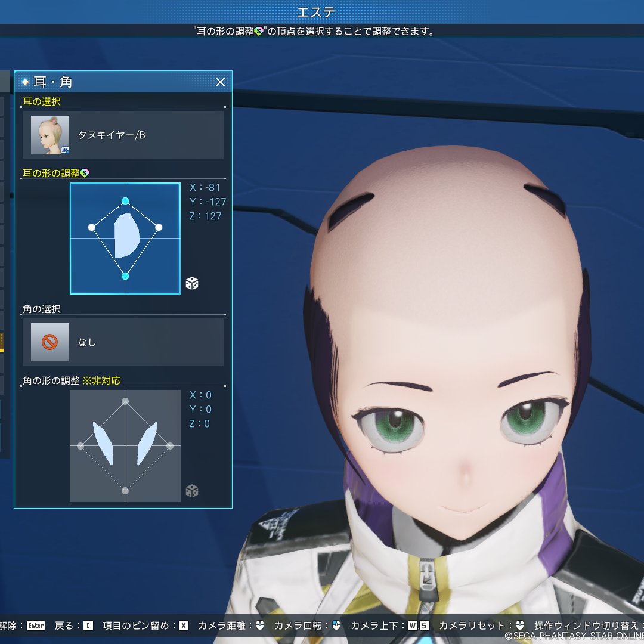
Task: Select the top vertex of ear shape adjuster
Action: click(125, 201)
